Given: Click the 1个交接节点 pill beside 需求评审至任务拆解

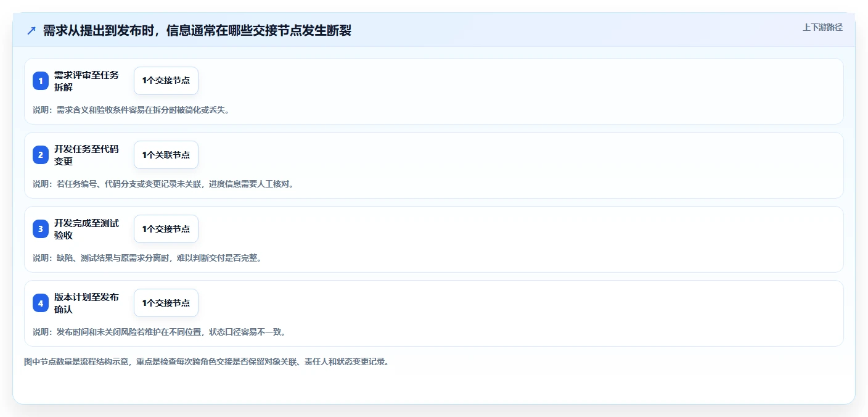Looking at the screenshot, I should [x=166, y=81].
